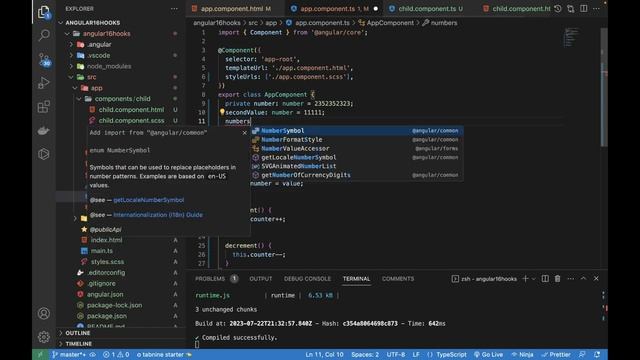Expand the OUTLINE section
This screenshot has width=640, height=360.
(78, 333)
